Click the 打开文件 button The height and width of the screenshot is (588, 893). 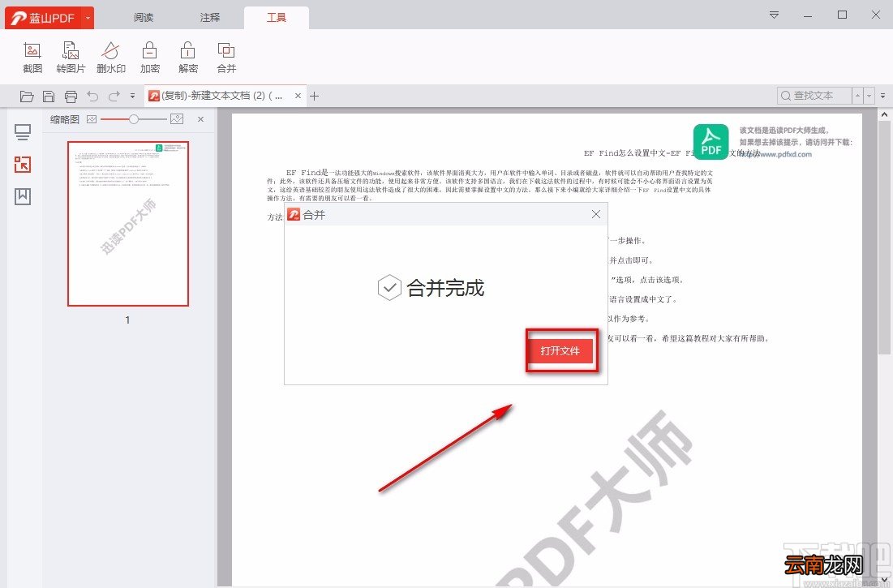tap(560, 350)
